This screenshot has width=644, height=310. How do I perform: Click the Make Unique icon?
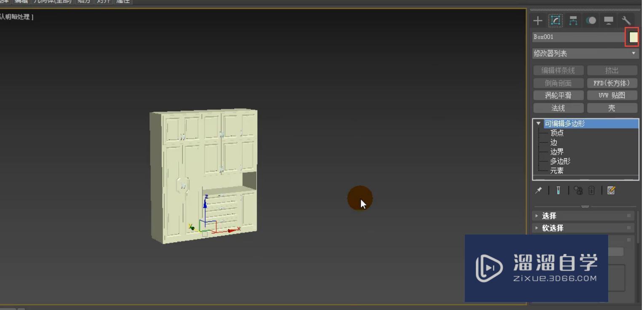pos(578,190)
